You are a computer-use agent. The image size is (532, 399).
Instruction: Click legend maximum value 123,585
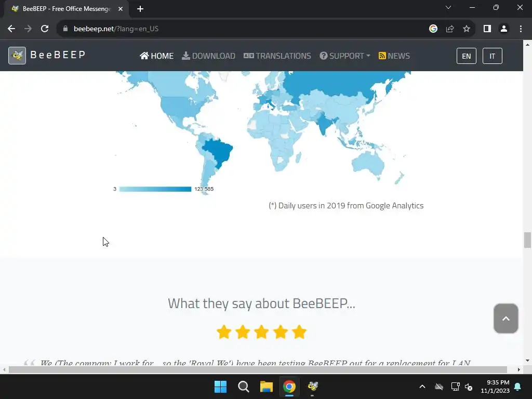point(204,189)
